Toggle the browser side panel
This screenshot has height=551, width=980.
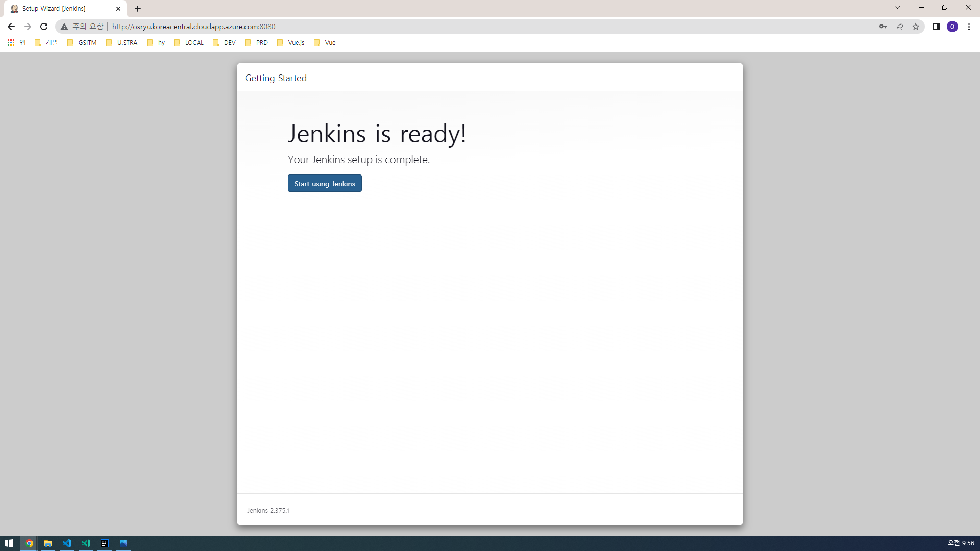pos(936,27)
